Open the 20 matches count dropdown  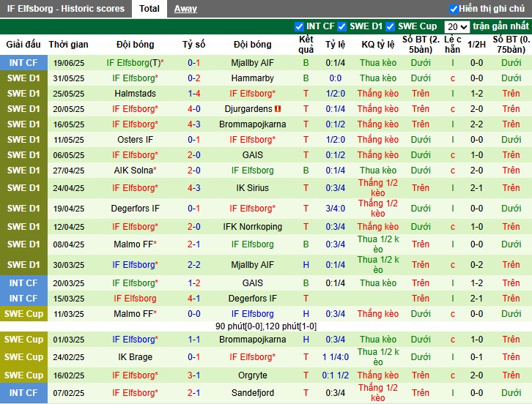(457, 26)
